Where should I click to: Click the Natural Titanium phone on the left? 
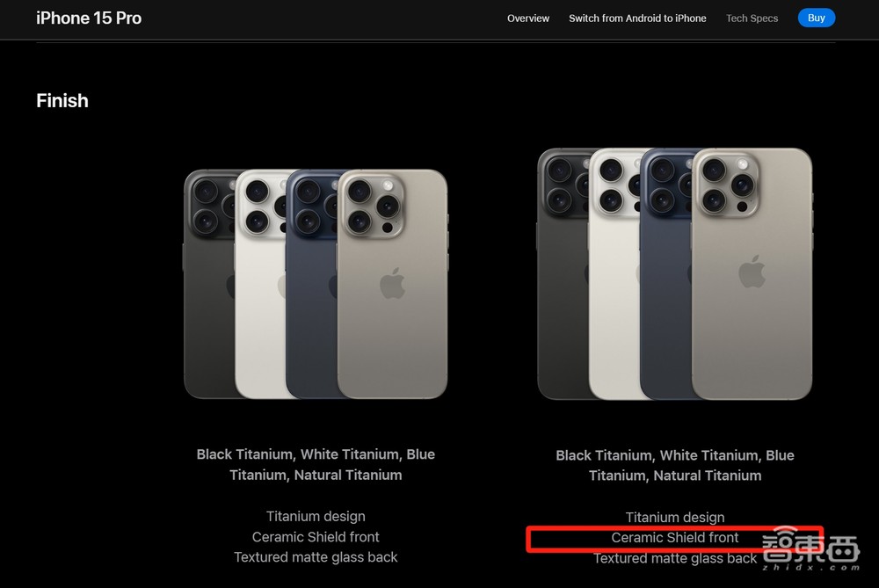pos(392,284)
